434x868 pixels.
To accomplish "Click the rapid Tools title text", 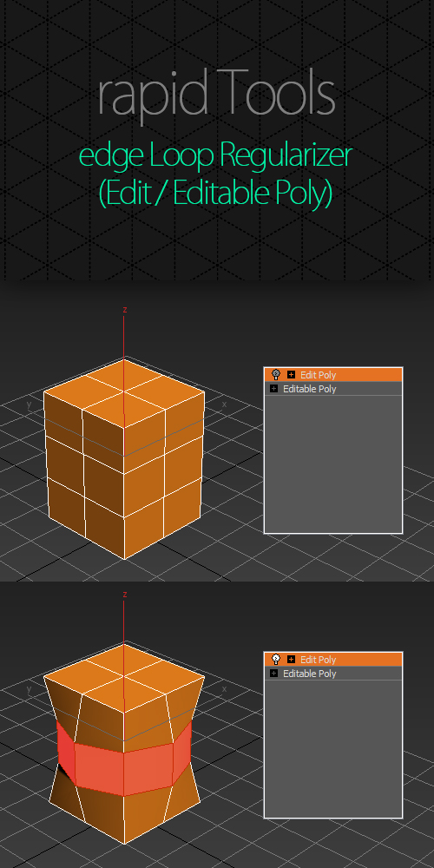I will click(216, 94).
